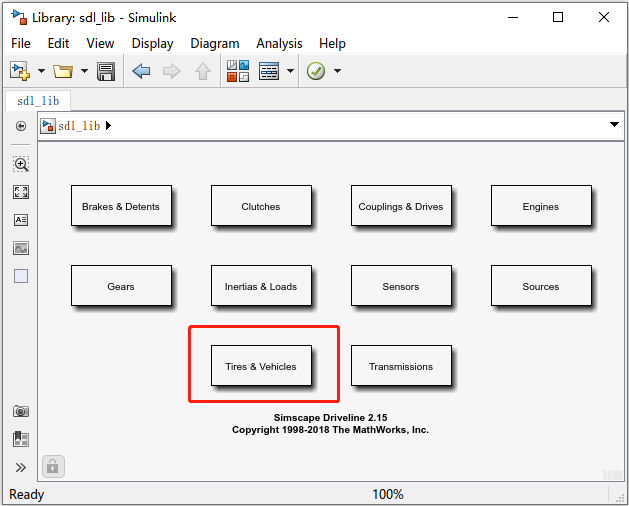Open the Analysis menu
This screenshot has width=629, height=506.
click(x=279, y=43)
